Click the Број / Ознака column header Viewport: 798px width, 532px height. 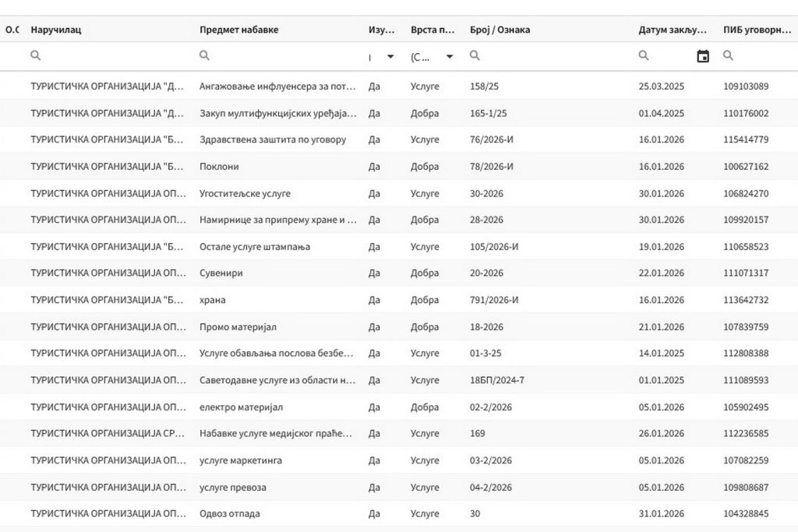[x=500, y=30]
